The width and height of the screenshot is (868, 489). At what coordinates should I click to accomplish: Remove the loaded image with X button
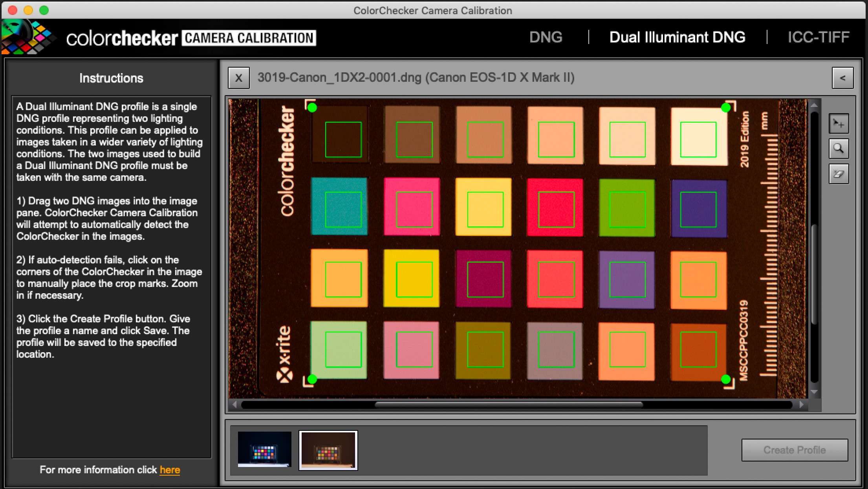point(239,78)
